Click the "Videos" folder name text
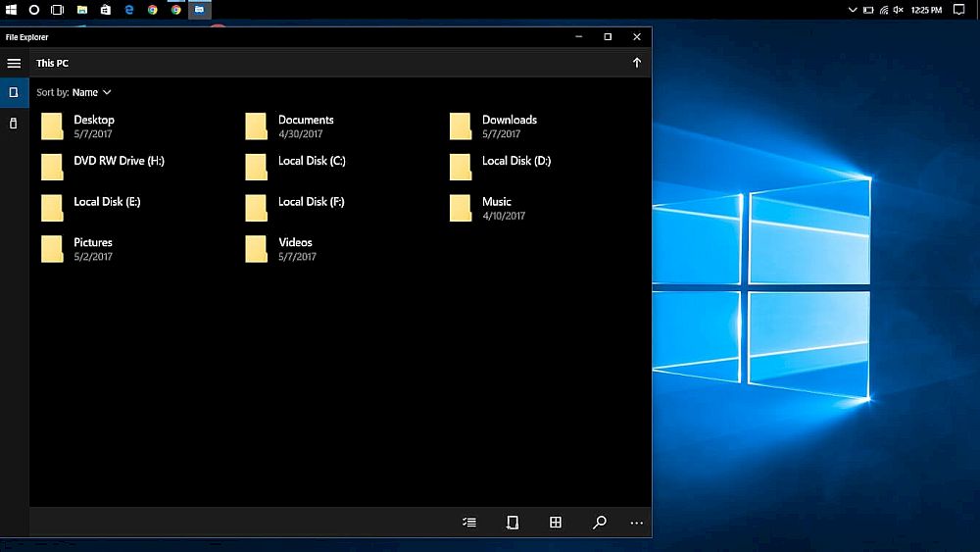This screenshot has width=980, height=552. pos(295,242)
